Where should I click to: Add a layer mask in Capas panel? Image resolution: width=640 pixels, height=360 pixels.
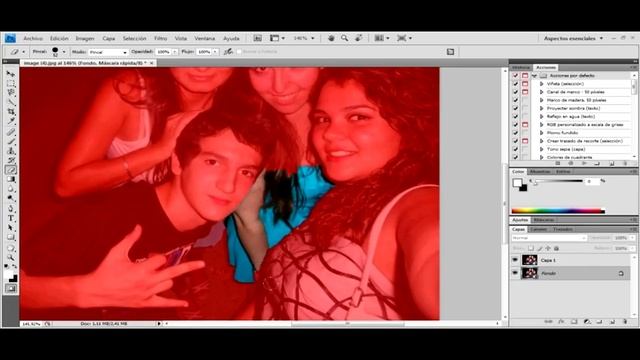pyautogui.click(x=574, y=322)
